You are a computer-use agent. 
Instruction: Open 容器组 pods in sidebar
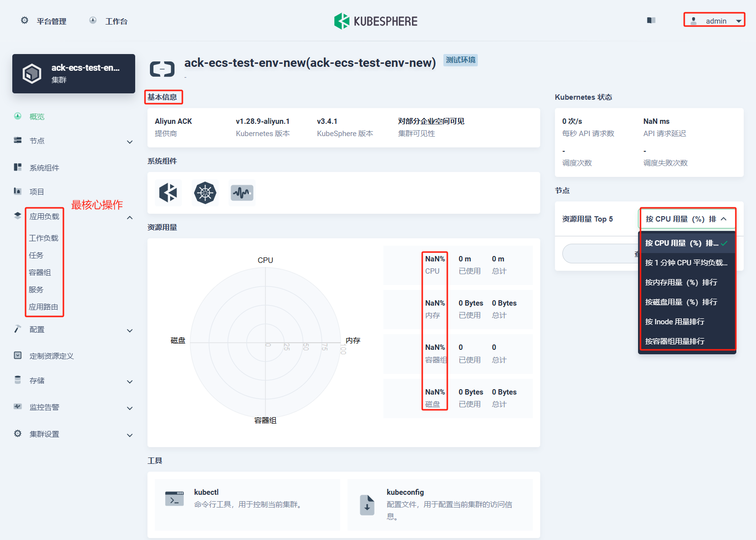[40, 272]
